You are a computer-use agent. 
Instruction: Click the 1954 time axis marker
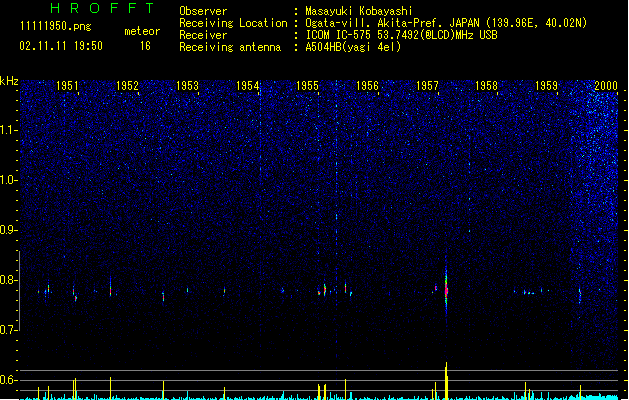coord(248,86)
